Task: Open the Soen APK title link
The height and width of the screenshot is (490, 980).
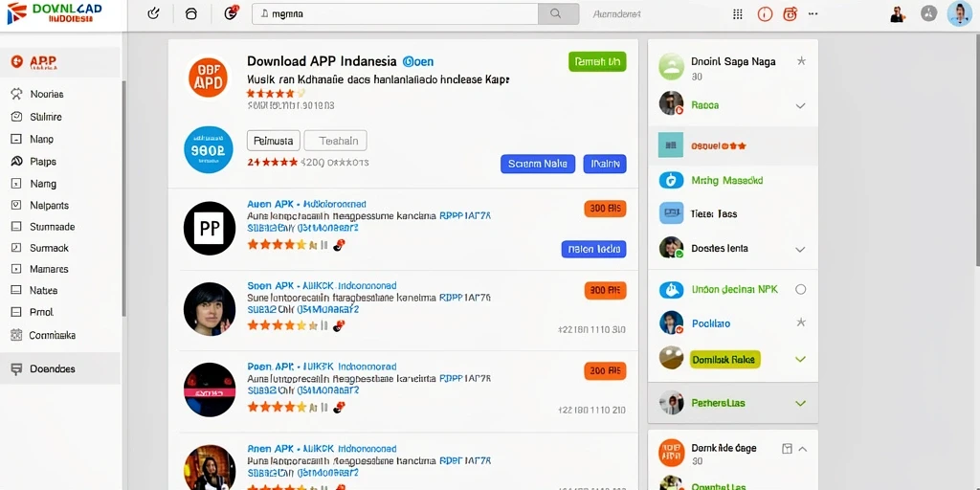Action: click(322, 285)
